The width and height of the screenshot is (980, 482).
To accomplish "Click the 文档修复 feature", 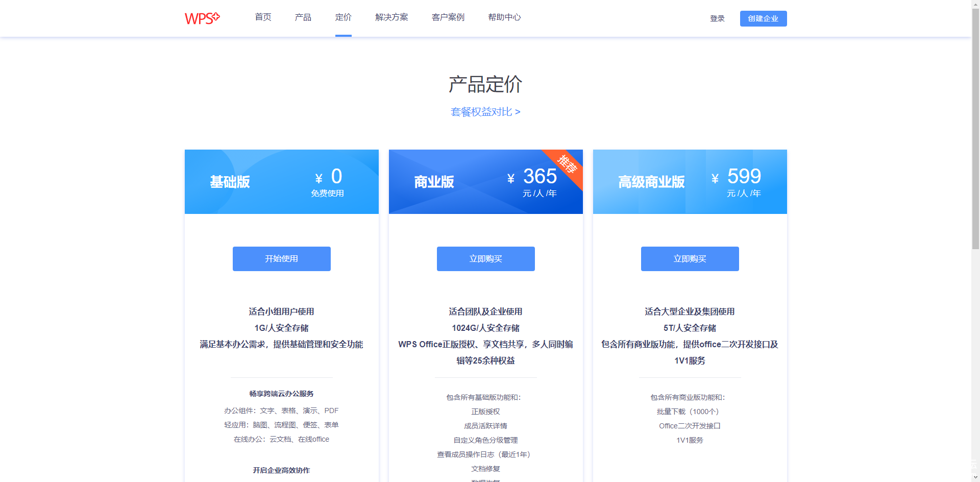I will click(486, 469).
